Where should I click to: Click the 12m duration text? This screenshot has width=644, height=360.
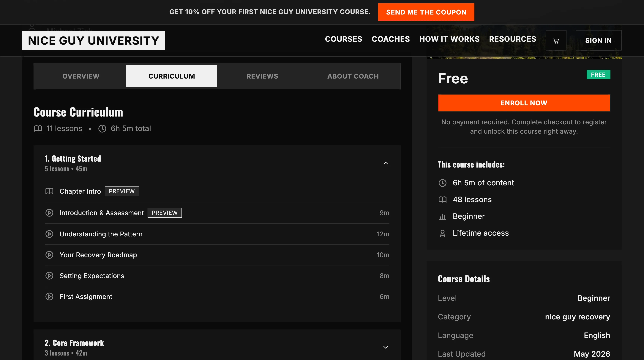[x=383, y=234]
